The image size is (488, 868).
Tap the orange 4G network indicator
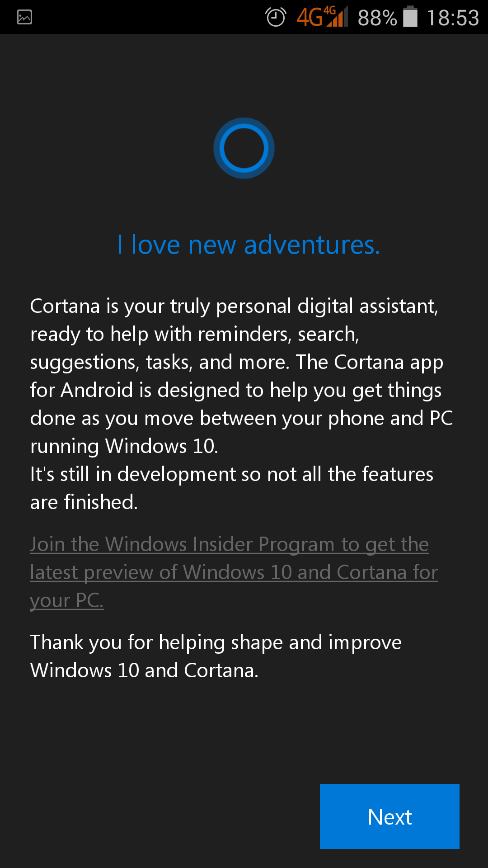[310, 18]
